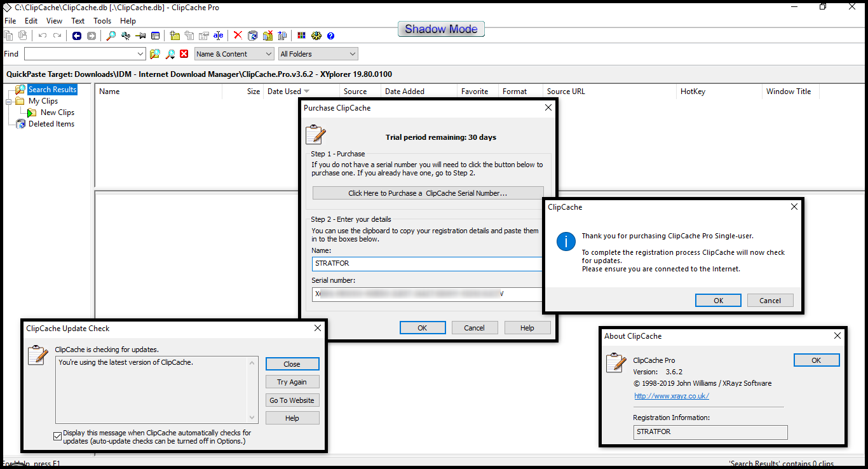
Task: Go forward with the gray right arrow
Action: click(x=92, y=36)
